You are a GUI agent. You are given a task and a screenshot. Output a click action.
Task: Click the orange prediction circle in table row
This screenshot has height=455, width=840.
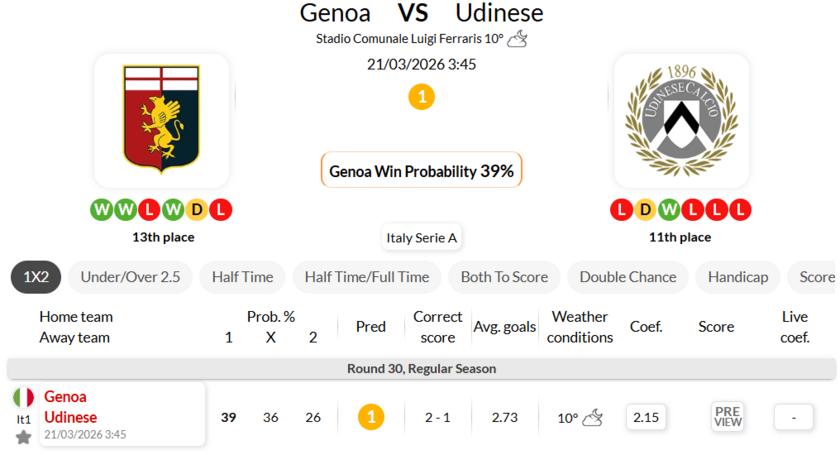pyautogui.click(x=371, y=417)
